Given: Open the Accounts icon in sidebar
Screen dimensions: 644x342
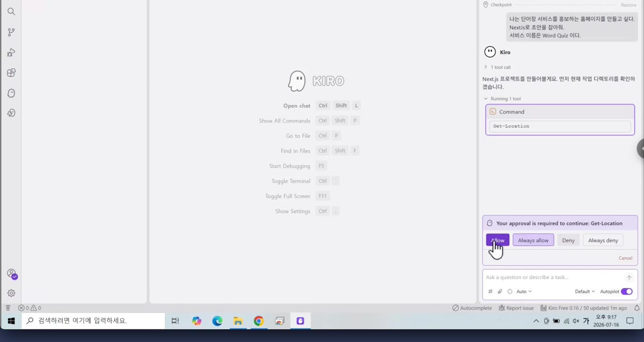Looking at the screenshot, I should [11, 274].
